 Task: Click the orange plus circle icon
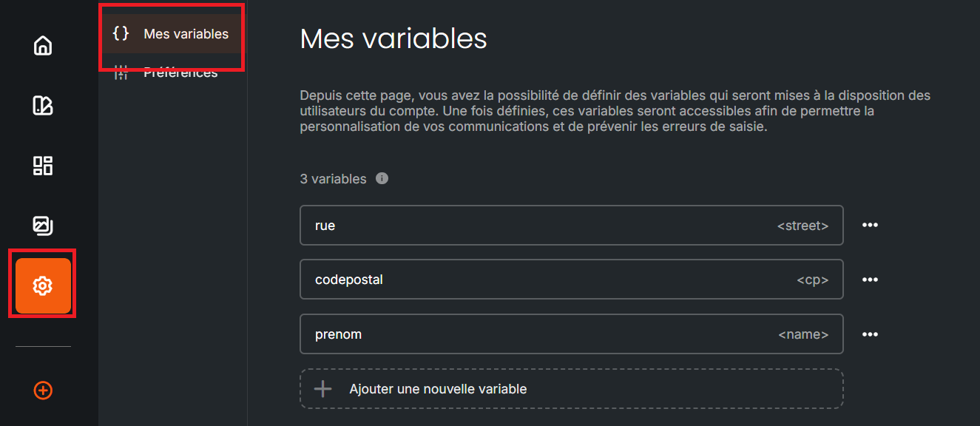(43, 390)
